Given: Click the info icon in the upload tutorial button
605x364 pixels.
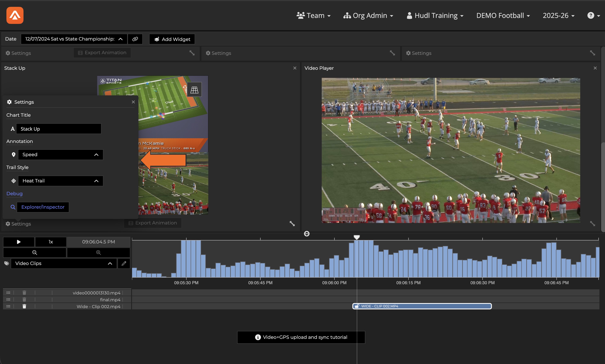Looking at the screenshot, I should click(x=258, y=337).
